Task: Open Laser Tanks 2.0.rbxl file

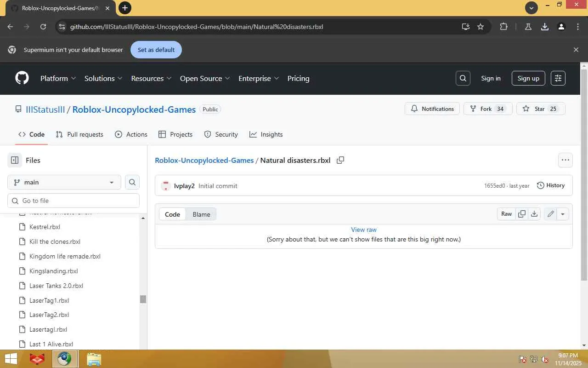Action: (x=56, y=286)
